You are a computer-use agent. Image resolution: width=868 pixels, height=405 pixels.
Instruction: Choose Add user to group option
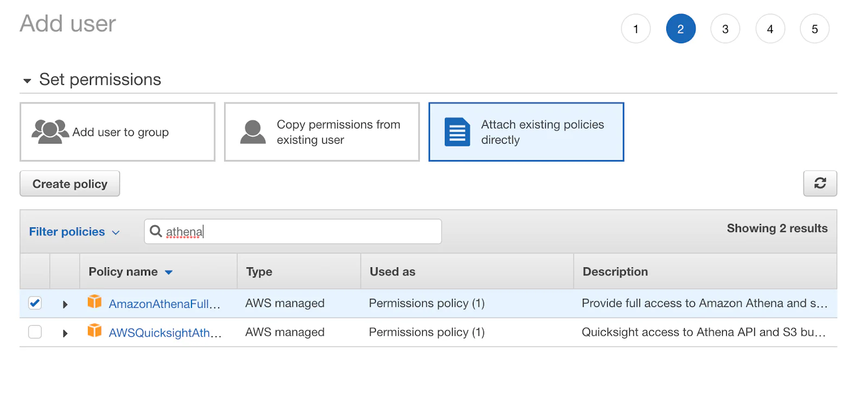click(x=118, y=132)
